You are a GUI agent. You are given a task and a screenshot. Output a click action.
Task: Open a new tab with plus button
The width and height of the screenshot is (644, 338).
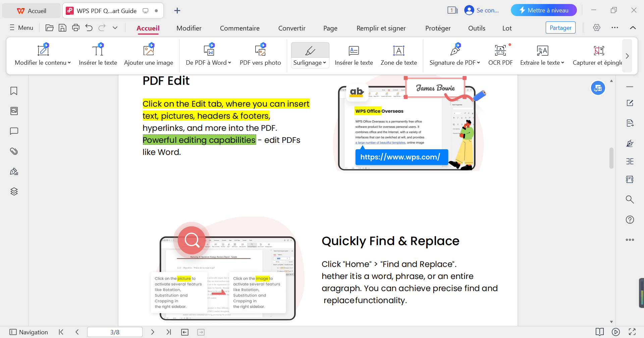[177, 11]
